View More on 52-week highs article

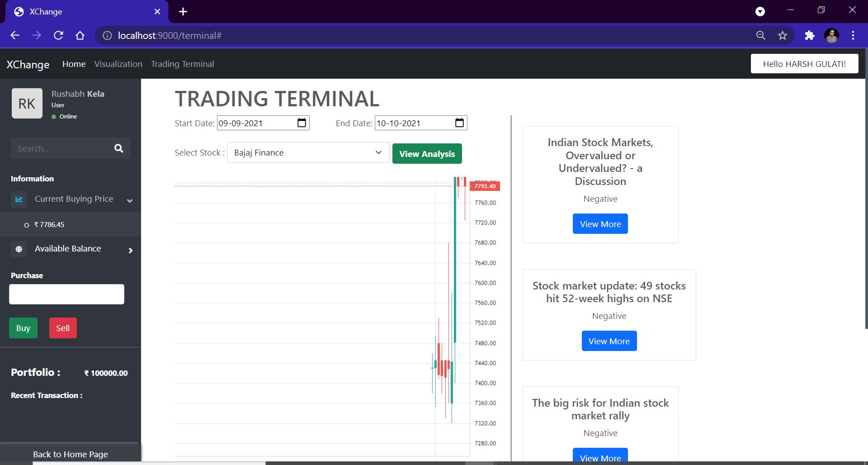point(609,341)
